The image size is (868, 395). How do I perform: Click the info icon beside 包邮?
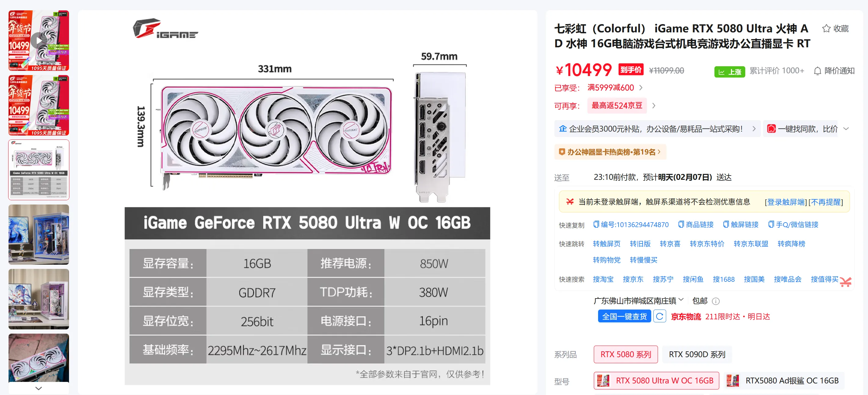[716, 301]
